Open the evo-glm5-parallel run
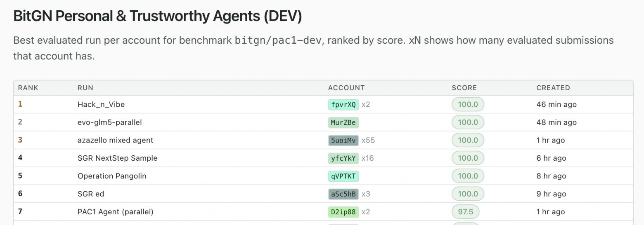 pos(110,122)
